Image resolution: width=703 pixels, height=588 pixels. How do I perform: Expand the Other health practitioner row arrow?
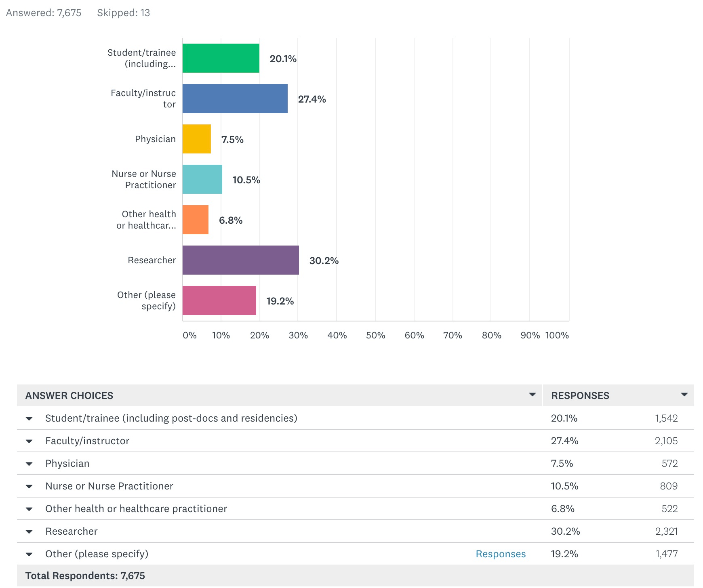pos(29,509)
